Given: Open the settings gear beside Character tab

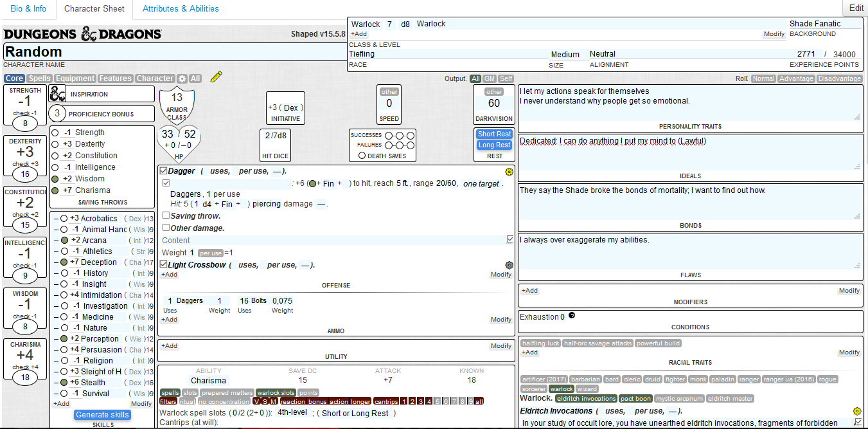Looking at the screenshot, I should (182, 78).
